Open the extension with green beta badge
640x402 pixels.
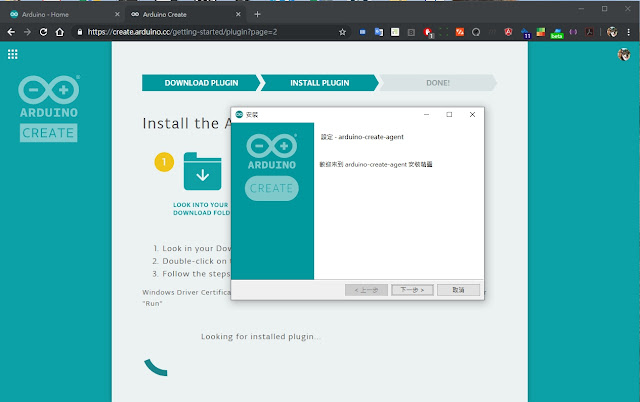(557, 33)
